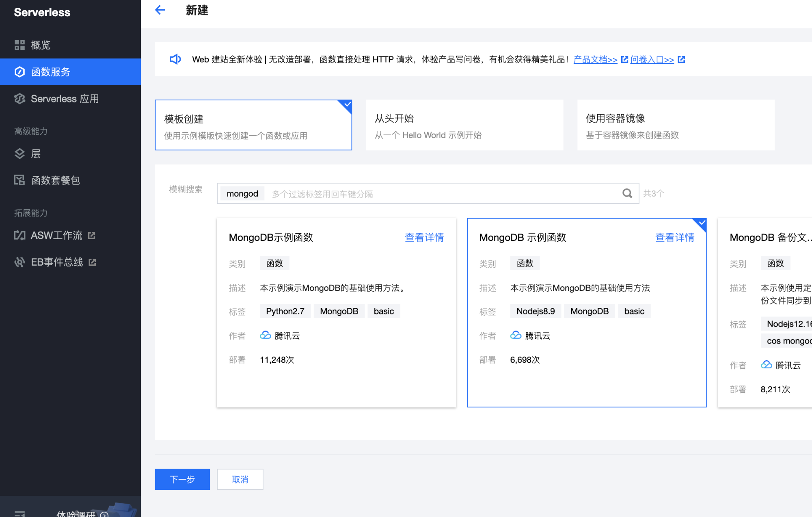Click the 取消 cancel button
812x517 pixels.
click(x=240, y=479)
